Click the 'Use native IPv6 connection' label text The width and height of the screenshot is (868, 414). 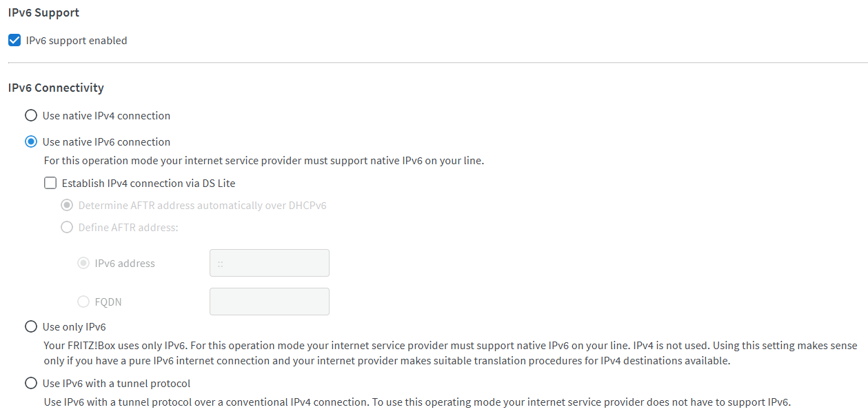tap(106, 142)
